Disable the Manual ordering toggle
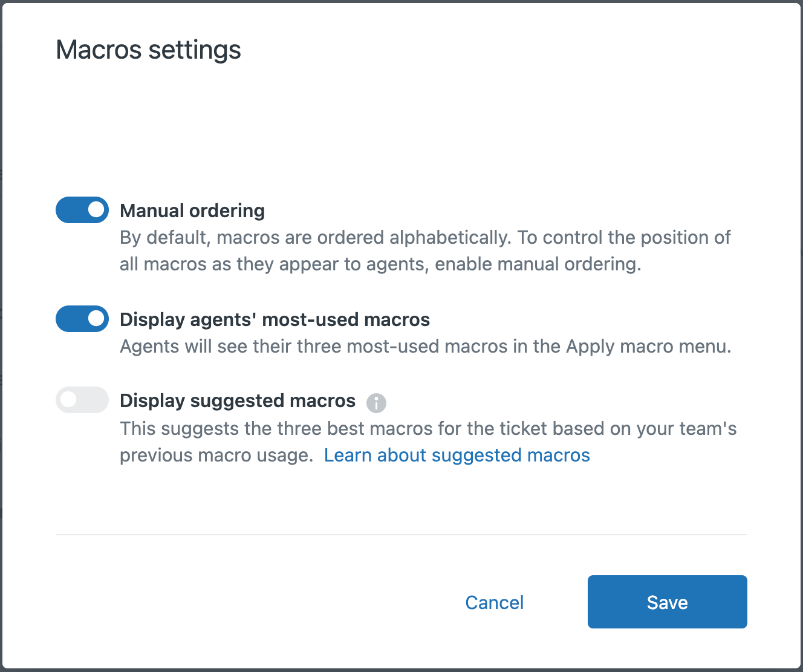 coord(82,210)
